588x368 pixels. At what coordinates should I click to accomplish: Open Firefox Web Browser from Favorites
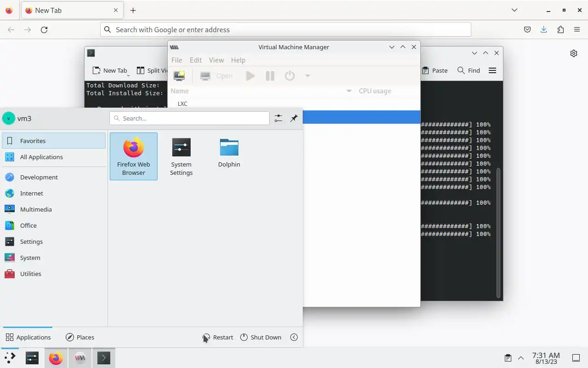pyautogui.click(x=134, y=156)
